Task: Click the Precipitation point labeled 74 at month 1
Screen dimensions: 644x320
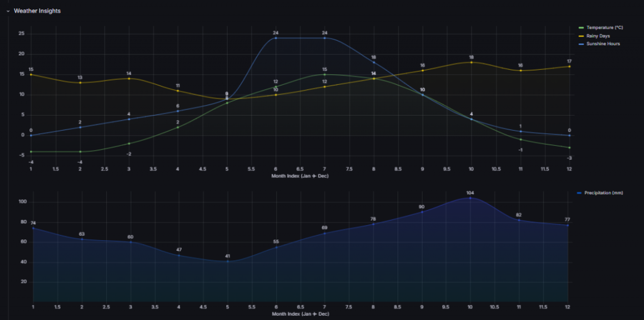Action: pyautogui.click(x=31, y=228)
